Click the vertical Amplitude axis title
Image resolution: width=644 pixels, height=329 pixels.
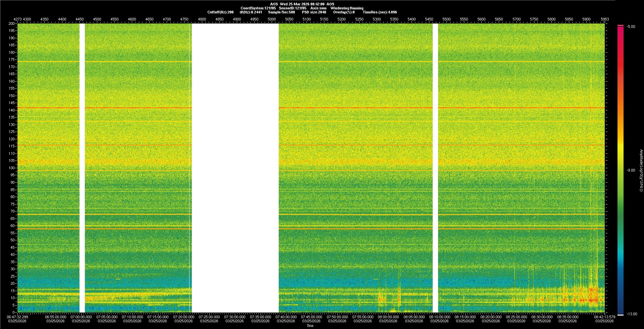coord(641,171)
